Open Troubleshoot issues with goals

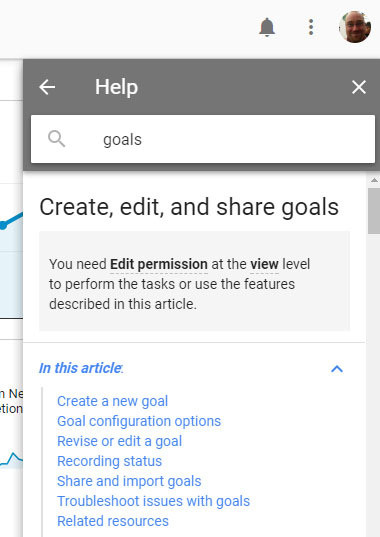153,501
